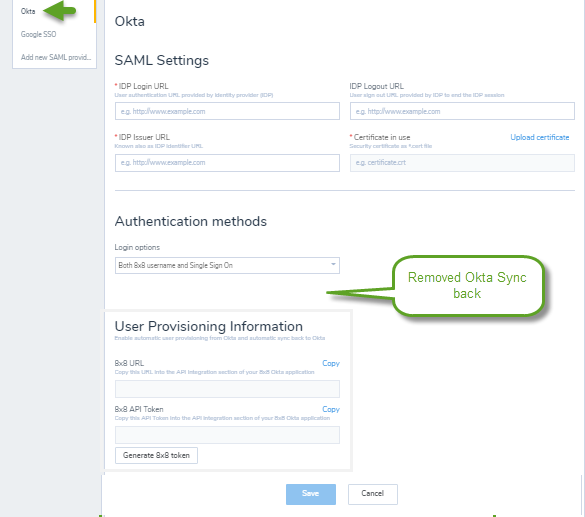
Task: Click the 8x8 URL read-only field
Action: (x=227, y=389)
